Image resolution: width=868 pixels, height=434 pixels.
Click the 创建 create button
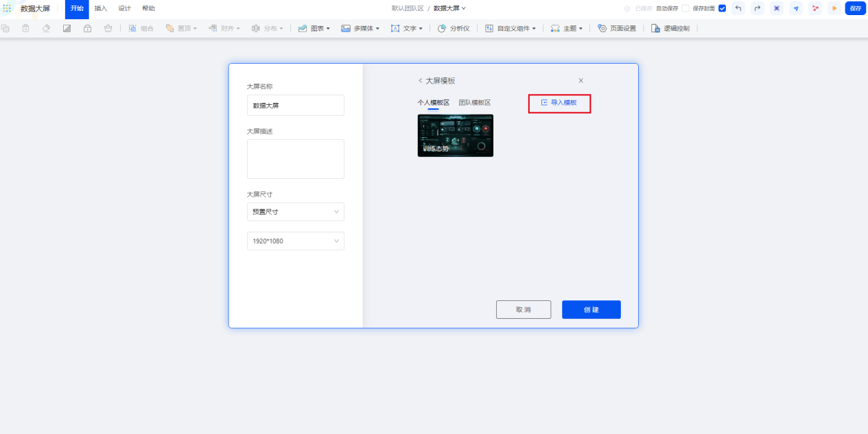tap(591, 310)
